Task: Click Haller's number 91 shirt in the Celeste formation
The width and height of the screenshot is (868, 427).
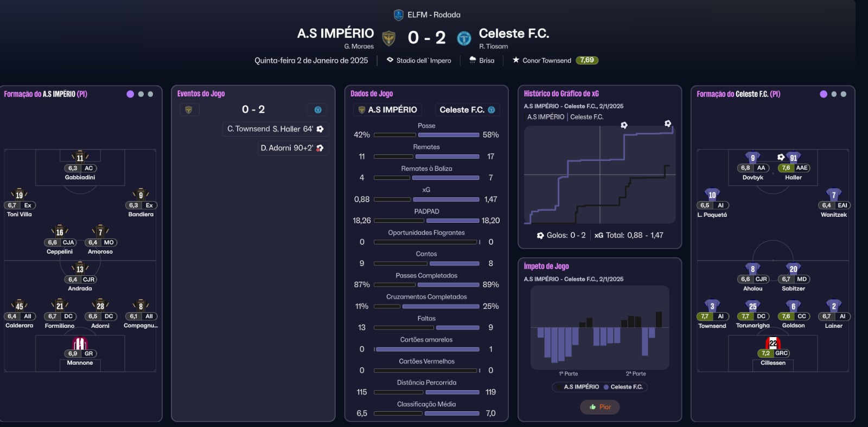Action: (x=793, y=158)
